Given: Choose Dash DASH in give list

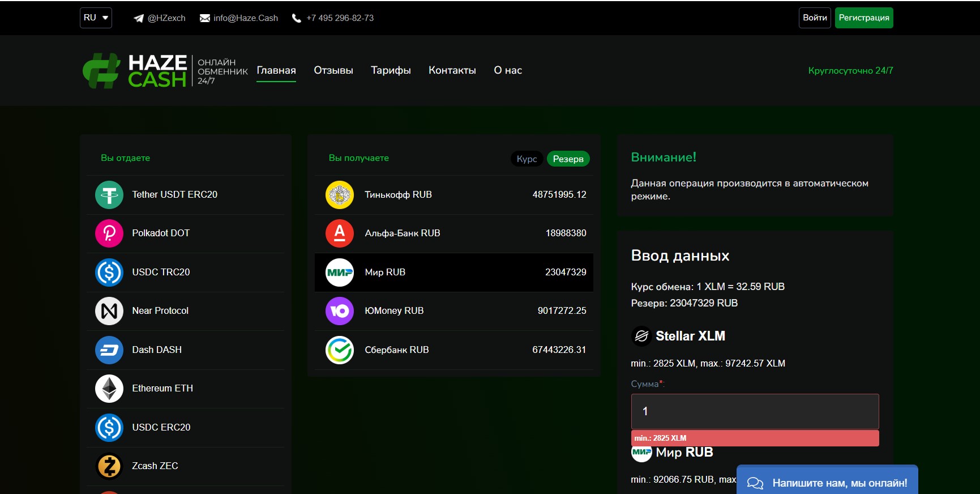Looking at the screenshot, I should click(185, 350).
